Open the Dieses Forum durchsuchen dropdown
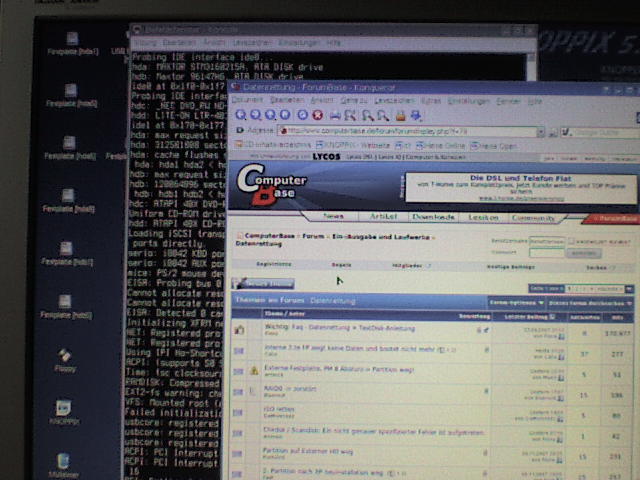 (x=590, y=303)
